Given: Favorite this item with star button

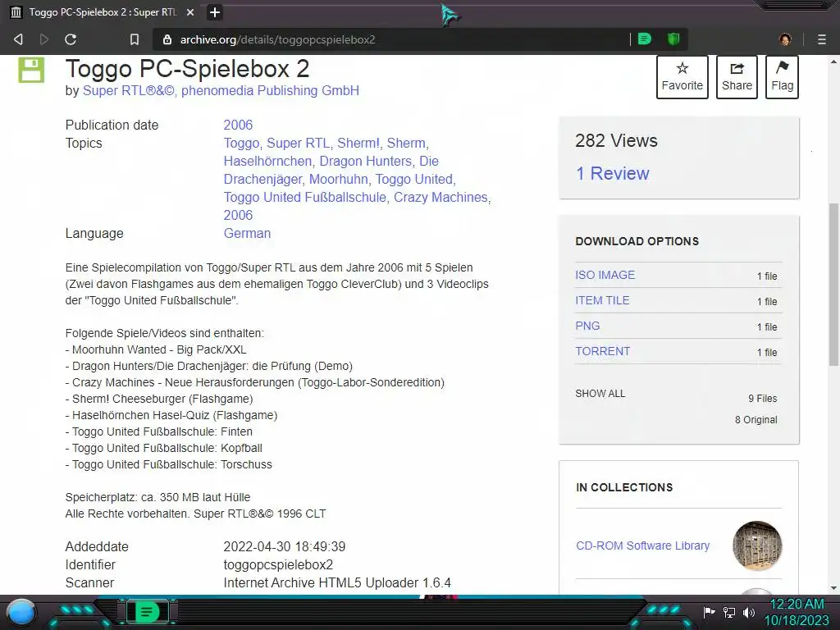Looking at the screenshot, I should pos(682,77).
